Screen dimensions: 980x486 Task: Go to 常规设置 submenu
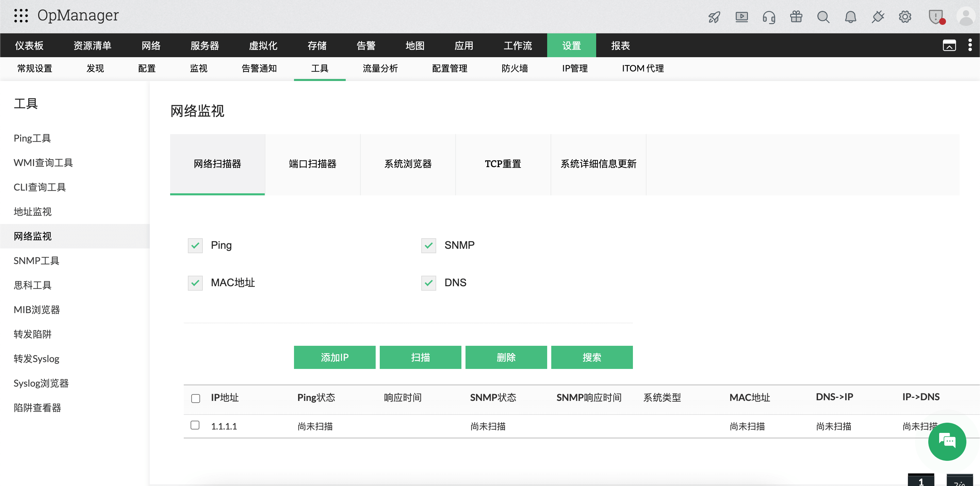[x=35, y=68]
